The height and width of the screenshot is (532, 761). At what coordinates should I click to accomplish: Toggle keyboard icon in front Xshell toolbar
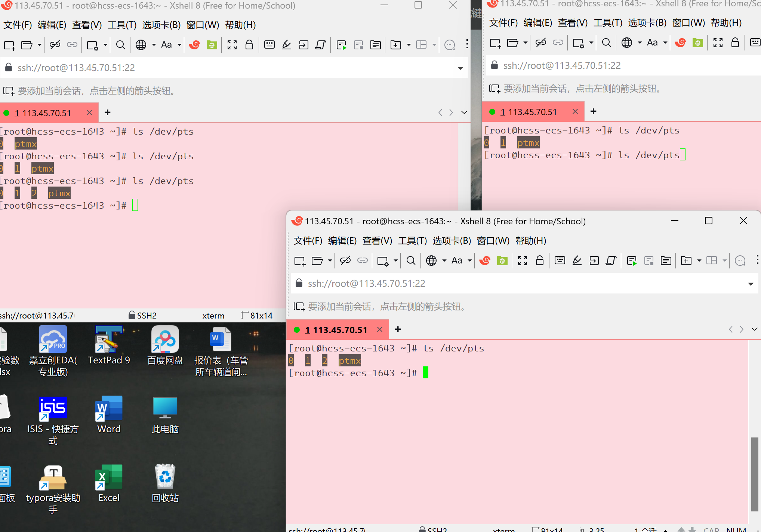coord(560,261)
